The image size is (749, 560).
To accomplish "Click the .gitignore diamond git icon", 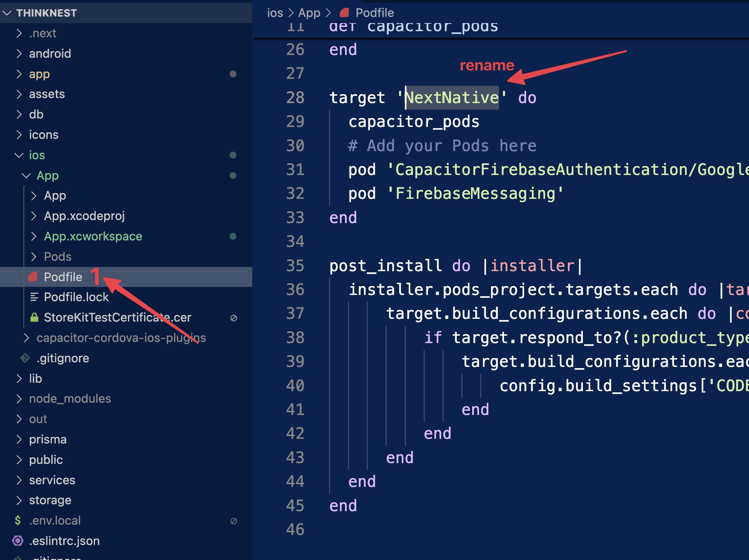I will (x=25, y=358).
